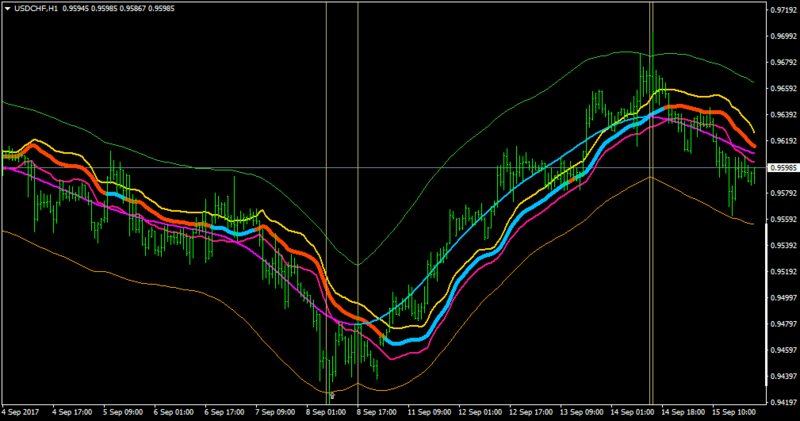Click the current price label 0.95985
The height and width of the screenshot is (421, 800).
[784, 168]
